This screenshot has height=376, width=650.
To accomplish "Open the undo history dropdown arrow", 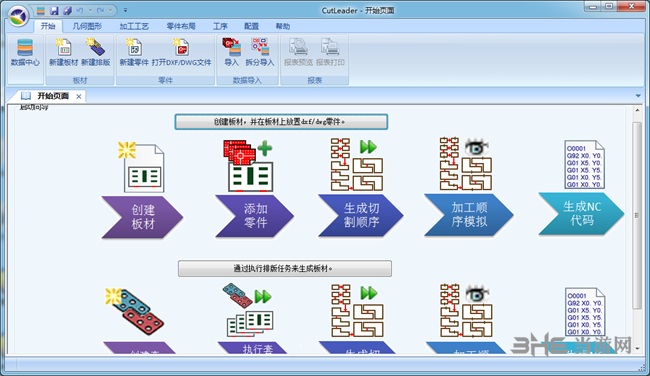I will [x=90, y=10].
